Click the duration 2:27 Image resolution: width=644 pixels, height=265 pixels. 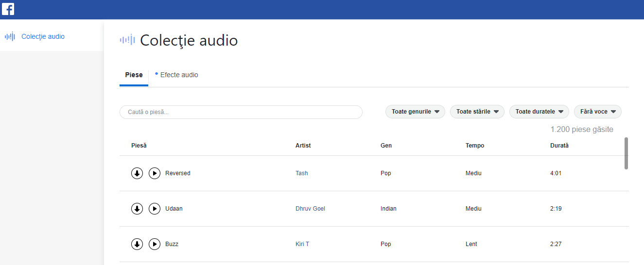556,244
